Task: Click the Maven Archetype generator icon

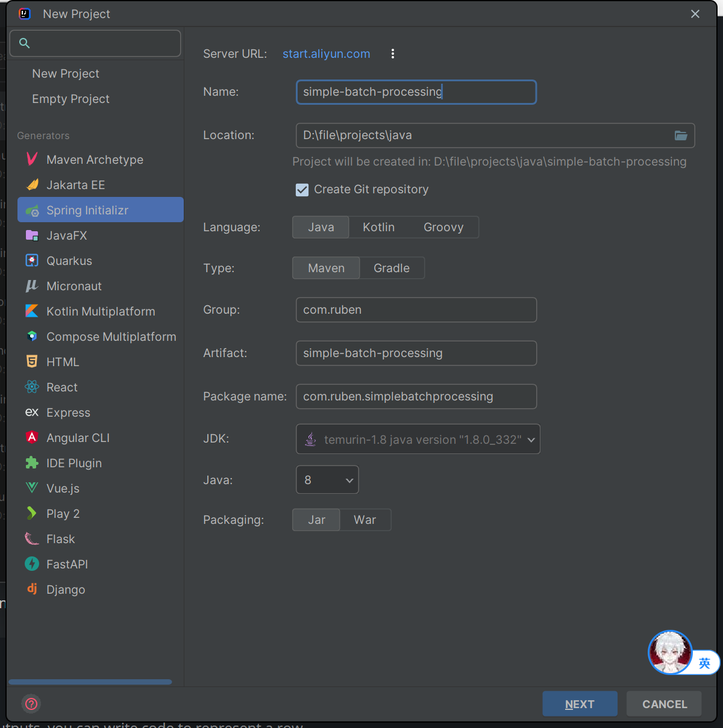Action: pos(33,160)
